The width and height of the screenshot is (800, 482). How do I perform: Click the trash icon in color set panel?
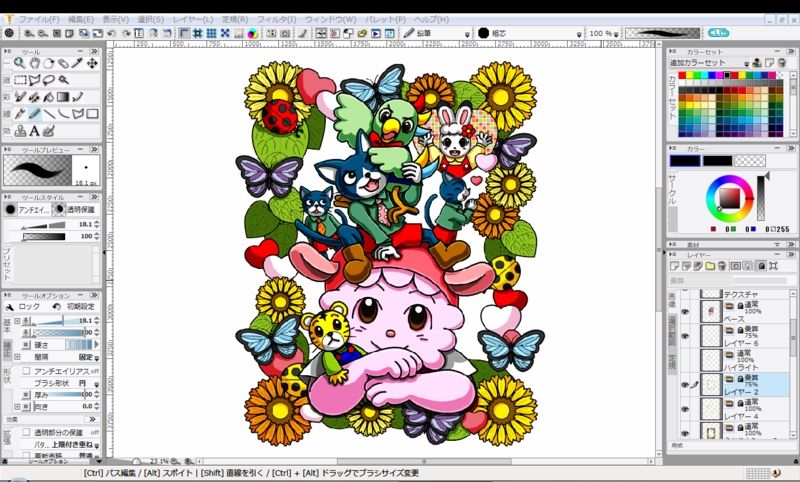[x=781, y=63]
